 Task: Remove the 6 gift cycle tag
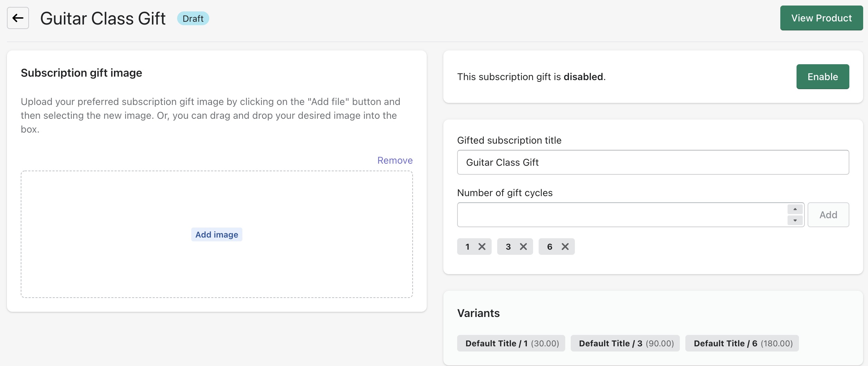pos(565,247)
